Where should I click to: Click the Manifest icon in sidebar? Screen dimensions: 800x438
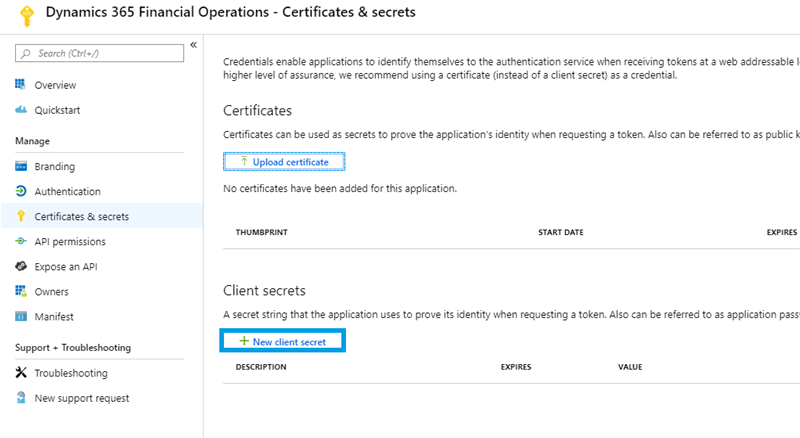pyautogui.click(x=21, y=317)
